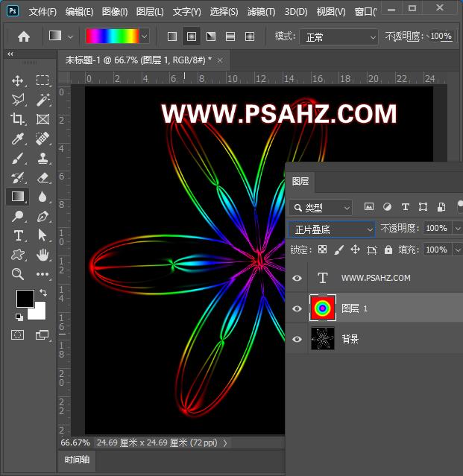
Task: Choose the reflected gradient style
Action: click(230, 37)
